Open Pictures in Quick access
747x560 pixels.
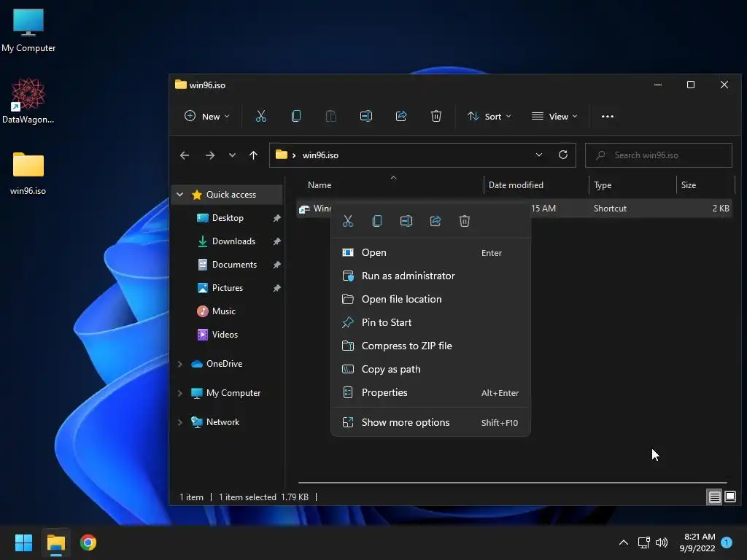point(228,287)
